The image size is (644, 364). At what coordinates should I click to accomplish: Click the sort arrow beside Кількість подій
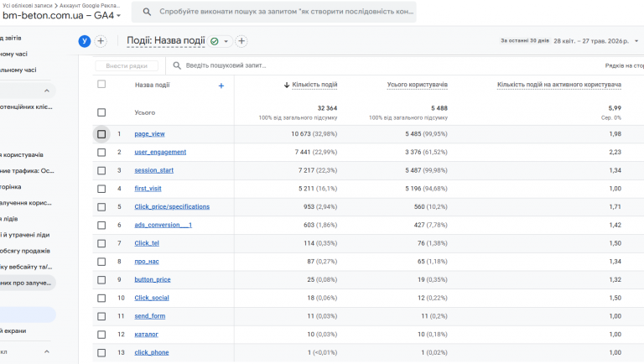(x=287, y=85)
